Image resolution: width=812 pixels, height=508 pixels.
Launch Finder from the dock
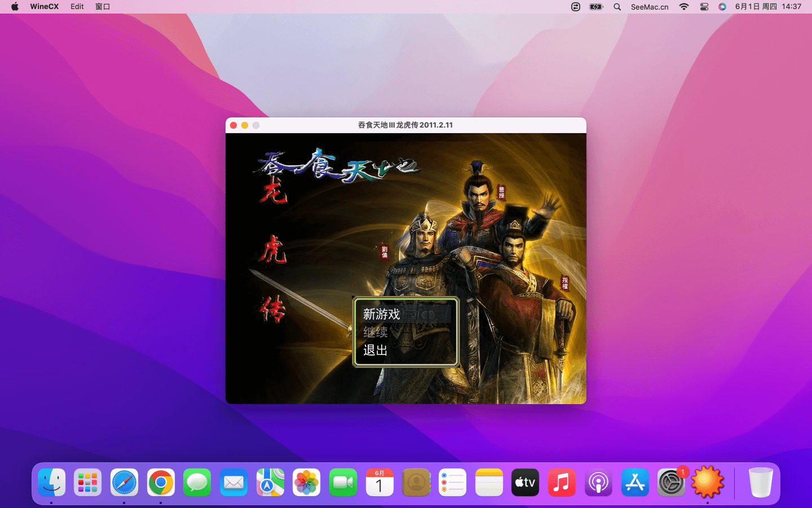click(x=52, y=483)
